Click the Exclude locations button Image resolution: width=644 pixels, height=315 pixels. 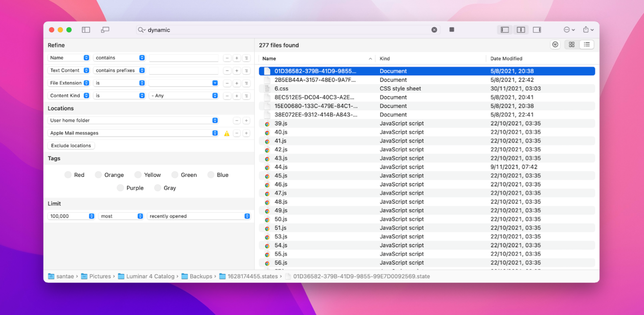71,146
